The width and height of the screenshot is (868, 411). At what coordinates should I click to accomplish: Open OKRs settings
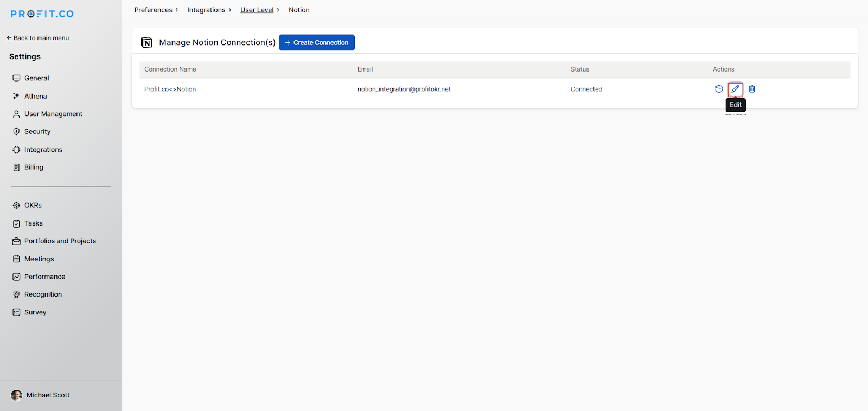(x=33, y=206)
